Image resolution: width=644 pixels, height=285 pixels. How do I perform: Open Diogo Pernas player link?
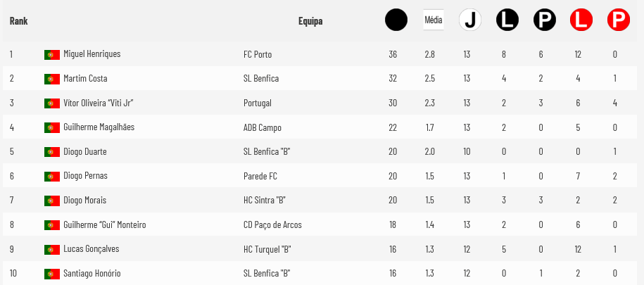[85, 176]
